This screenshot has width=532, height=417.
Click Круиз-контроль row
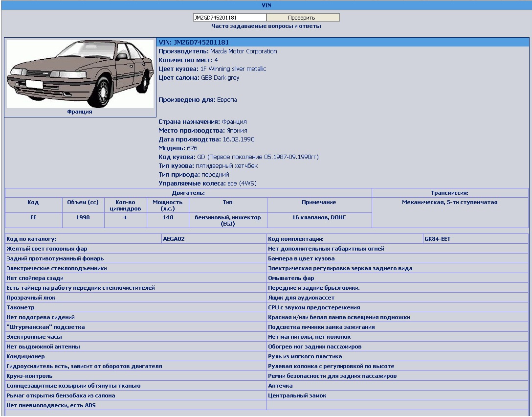pos(136,376)
